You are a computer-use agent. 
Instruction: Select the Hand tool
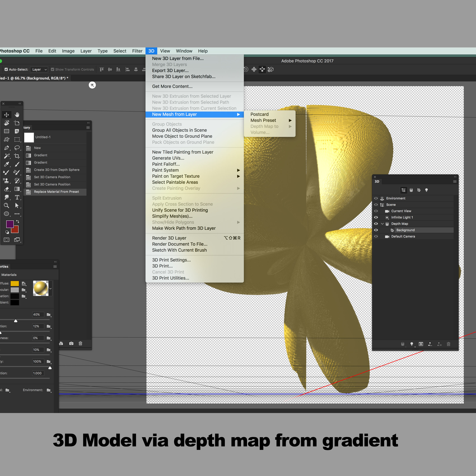17,115
